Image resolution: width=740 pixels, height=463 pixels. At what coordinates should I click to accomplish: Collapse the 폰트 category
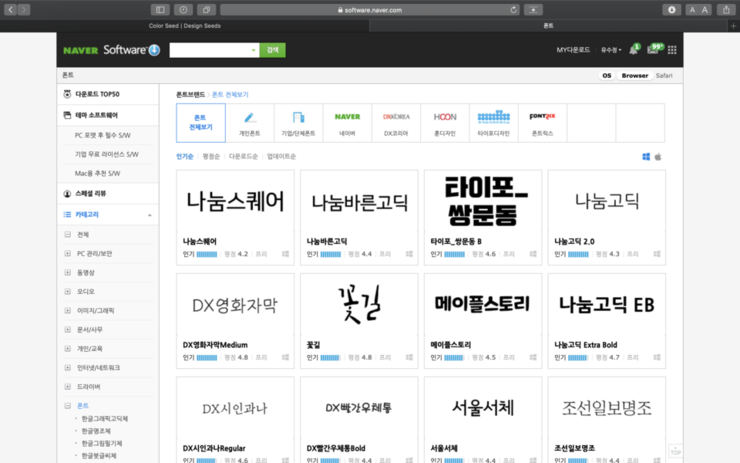pos(67,405)
